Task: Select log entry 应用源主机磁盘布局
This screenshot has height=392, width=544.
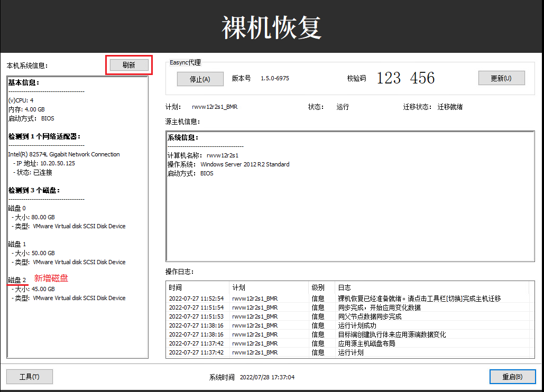Action: coord(366,343)
